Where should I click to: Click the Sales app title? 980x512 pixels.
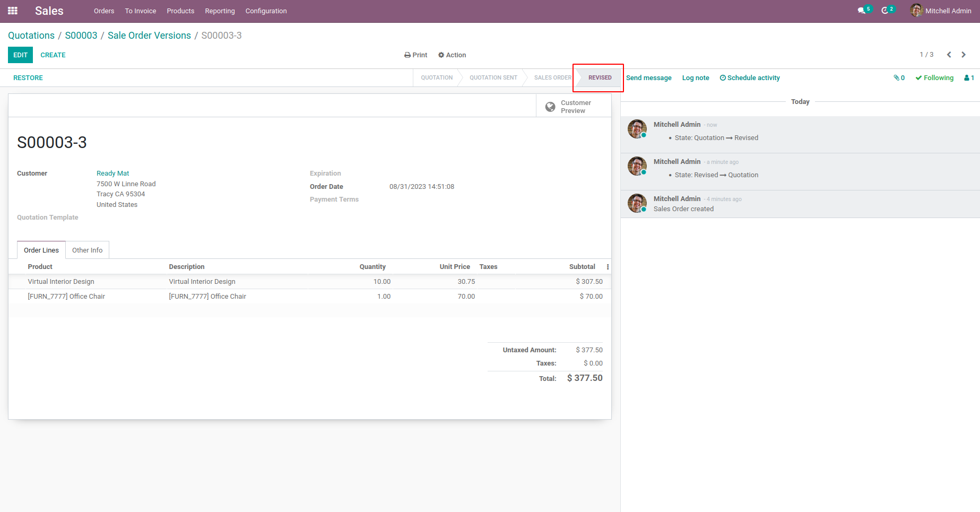[x=49, y=11]
